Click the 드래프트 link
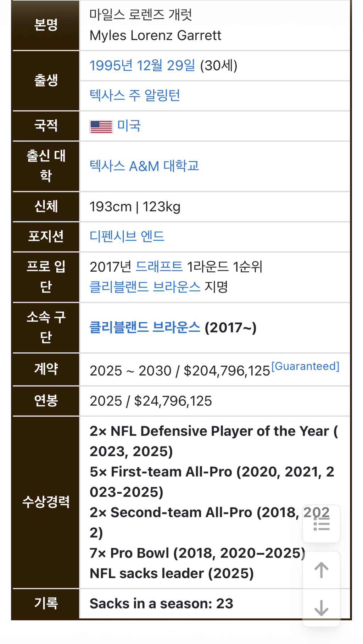The height and width of the screenshot is (644, 363). coord(159,266)
